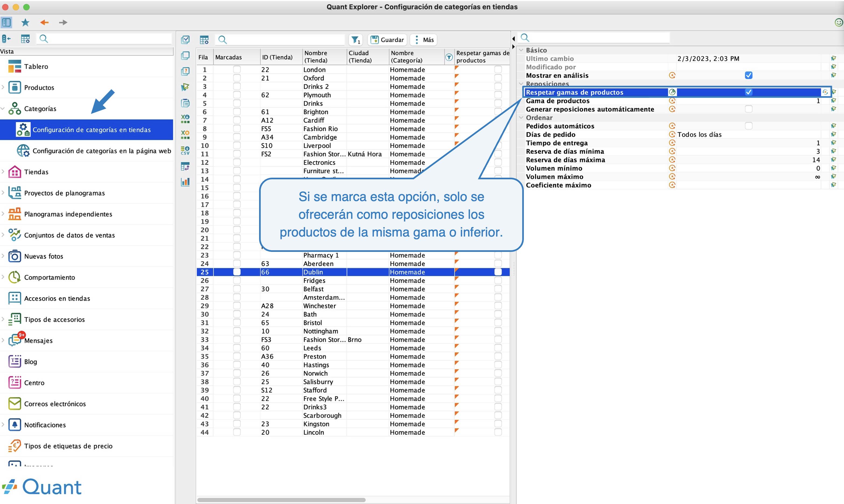Sort by the Fila column header
844x504 pixels.
pyautogui.click(x=205, y=57)
